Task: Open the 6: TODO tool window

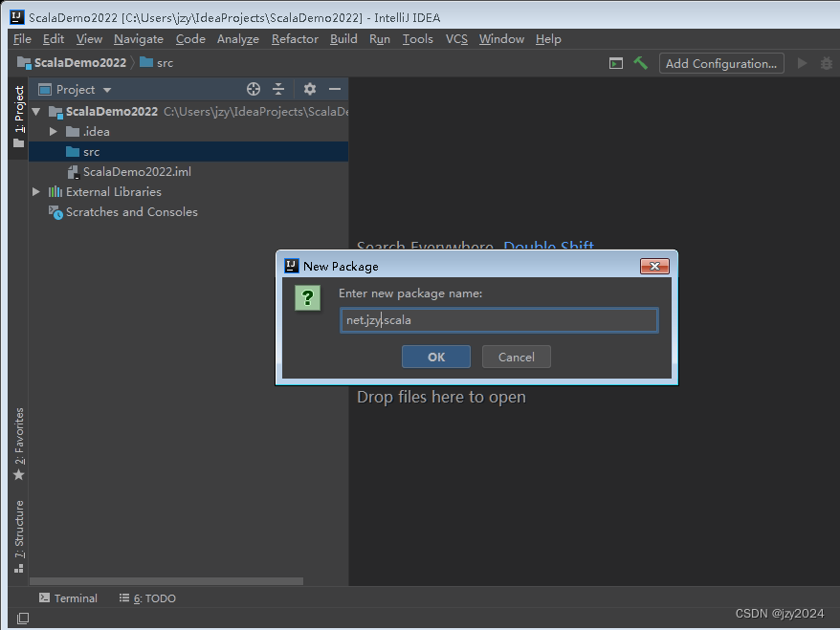Action: (147, 597)
